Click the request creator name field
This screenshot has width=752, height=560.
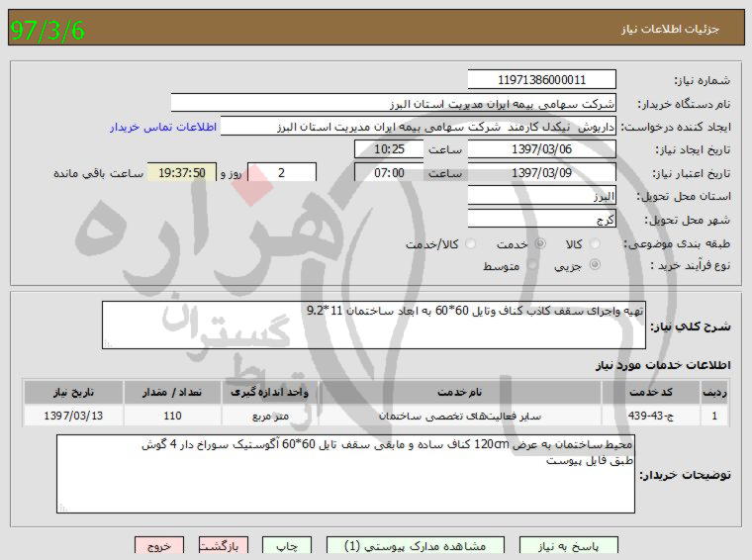pyautogui.click(x=419, y=127)
